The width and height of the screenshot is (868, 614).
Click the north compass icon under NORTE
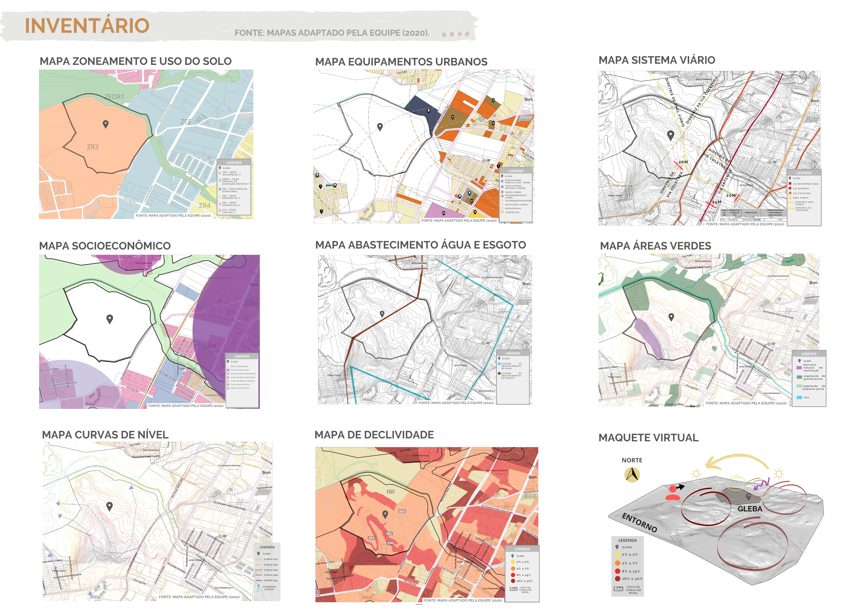pos(632,475)
